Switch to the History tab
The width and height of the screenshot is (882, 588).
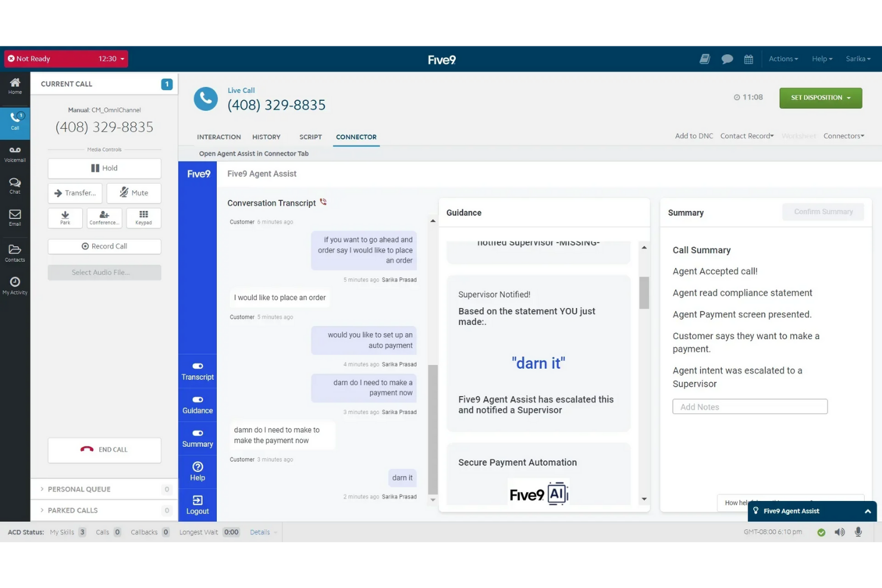pyautogui.click(x=266, y=136)
